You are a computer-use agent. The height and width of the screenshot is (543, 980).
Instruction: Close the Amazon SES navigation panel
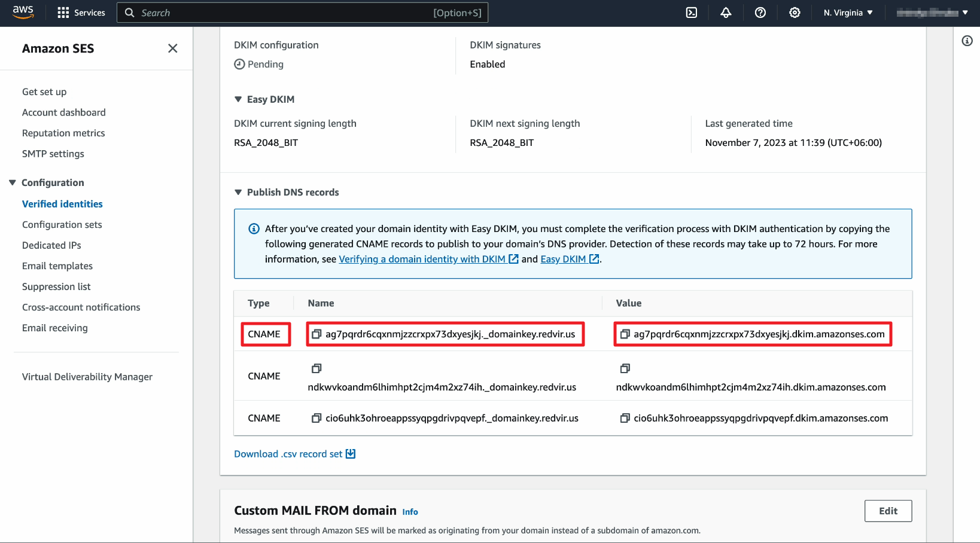click(x=172, y=48)
